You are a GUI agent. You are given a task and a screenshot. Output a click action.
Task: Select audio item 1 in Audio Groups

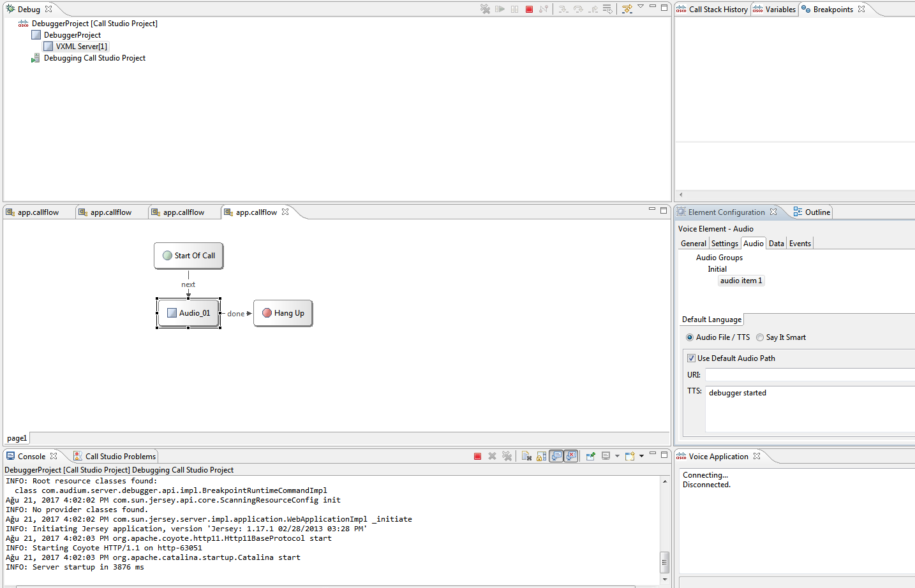click(x=741, y=281)
